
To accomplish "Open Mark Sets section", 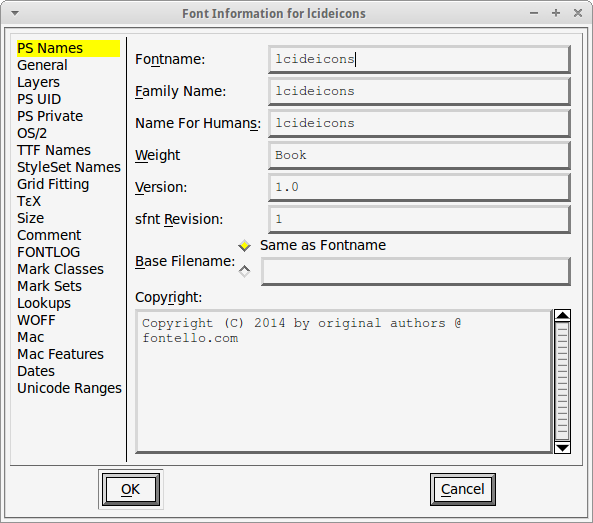I will point(50,286).
